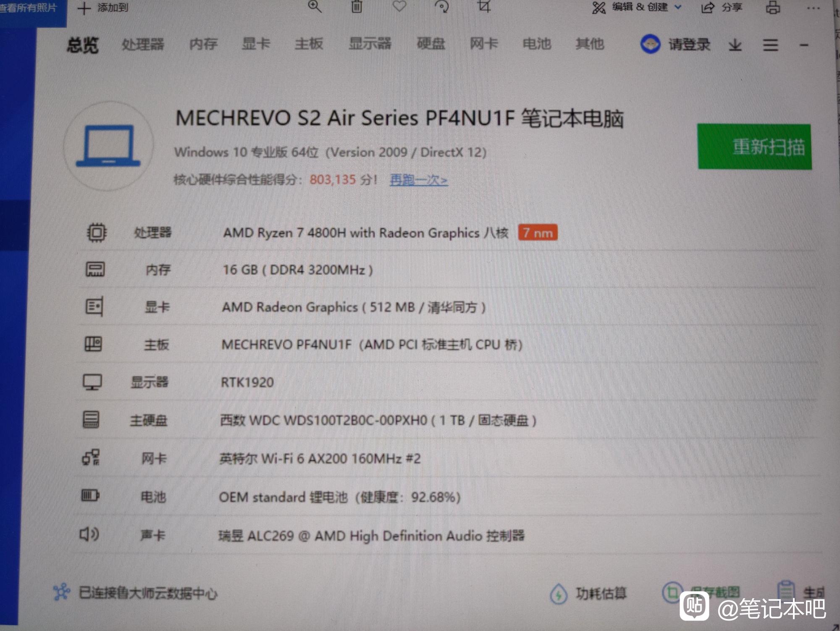Click the graphics card icon
840x631 pixels.
[x=94, y=307]
